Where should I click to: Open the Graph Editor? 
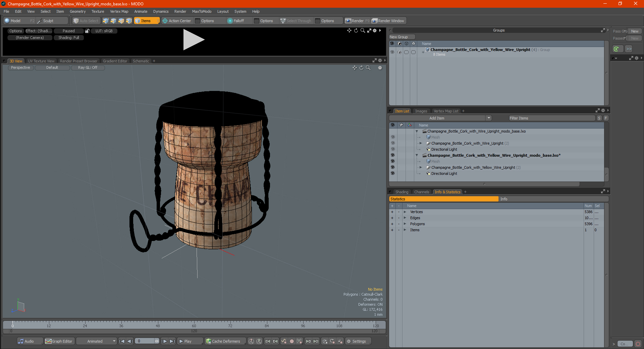59,341
